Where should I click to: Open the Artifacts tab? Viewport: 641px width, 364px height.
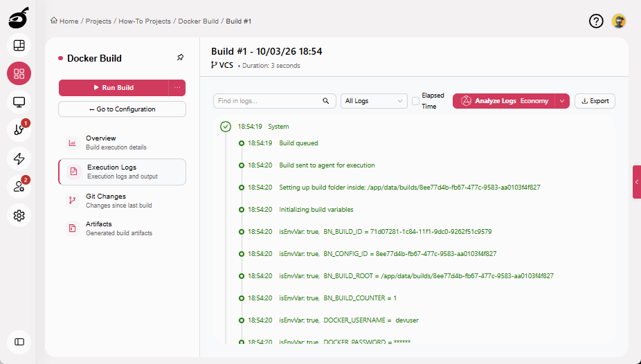(x=122, y=228)
